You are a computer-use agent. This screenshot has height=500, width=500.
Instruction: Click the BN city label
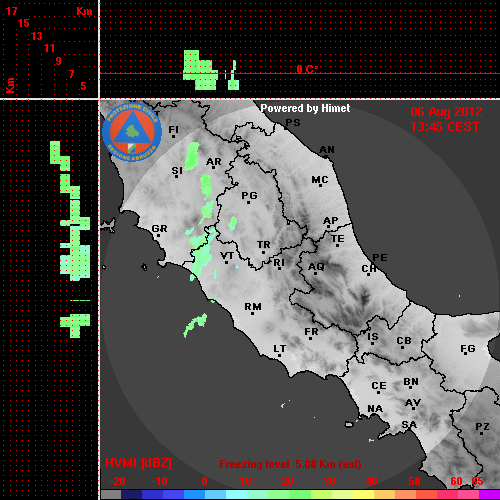click(x=411, y=381)
